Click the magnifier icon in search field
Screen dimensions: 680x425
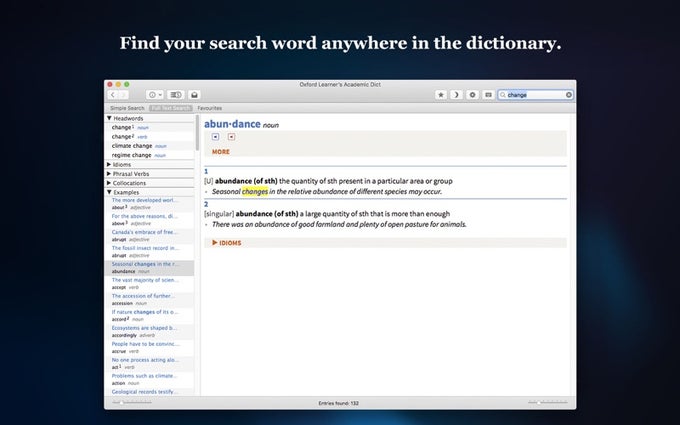click(x=503, y=95)
